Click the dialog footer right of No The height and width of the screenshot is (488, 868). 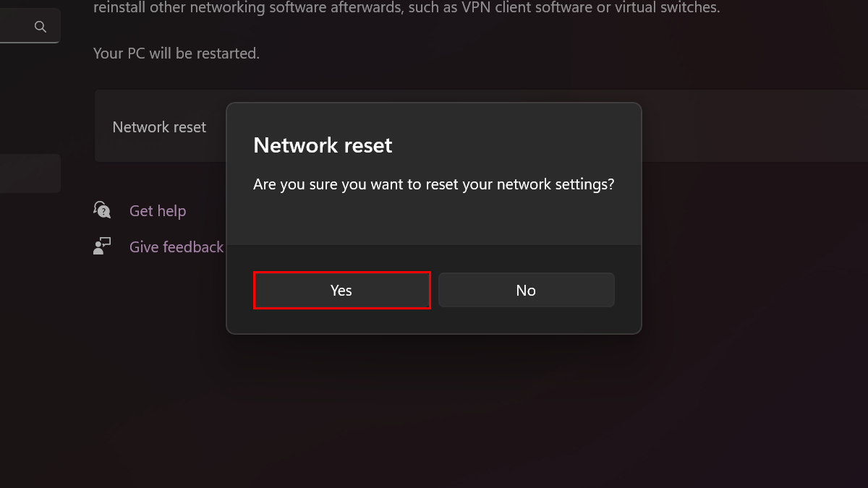coord(627,290)
